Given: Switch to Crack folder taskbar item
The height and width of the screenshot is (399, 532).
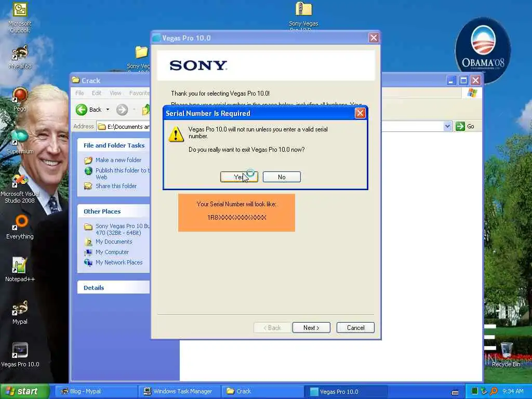Looking at the screenshot, I should click(262, 391).
